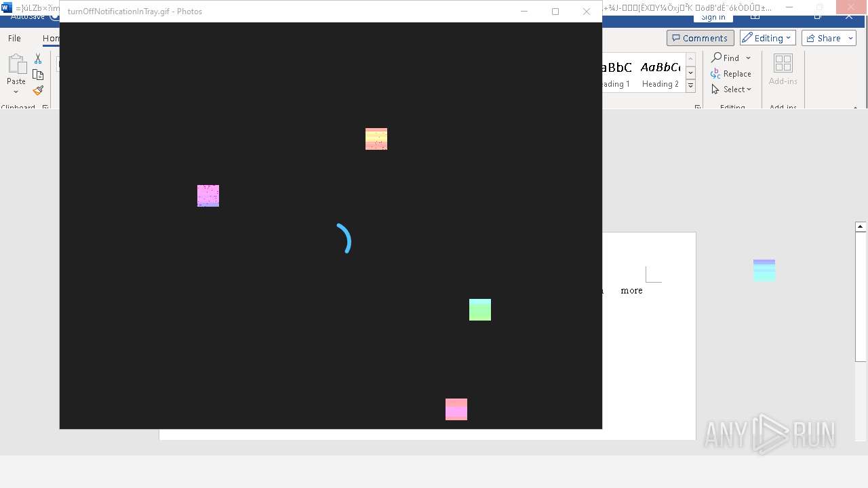This screenshot has width=868, height=488.
Task: Open the File menu in Word
Action: click(x=14, y=38)
